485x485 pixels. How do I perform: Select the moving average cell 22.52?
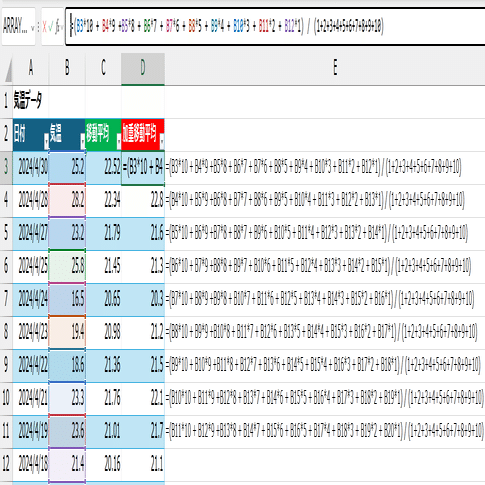(103, 167)
